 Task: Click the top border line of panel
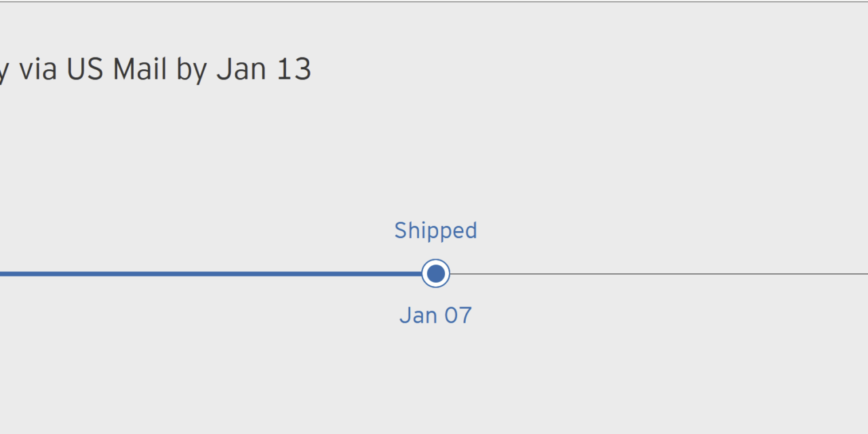coord(434,1)
